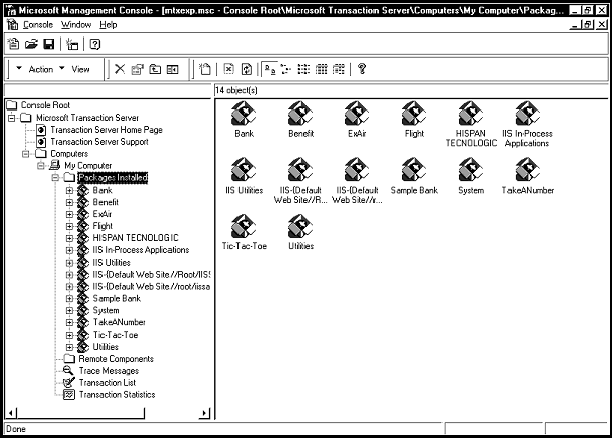Open the Window menu
The width and height of the screenshot is (612, 438).
[74, 23]
